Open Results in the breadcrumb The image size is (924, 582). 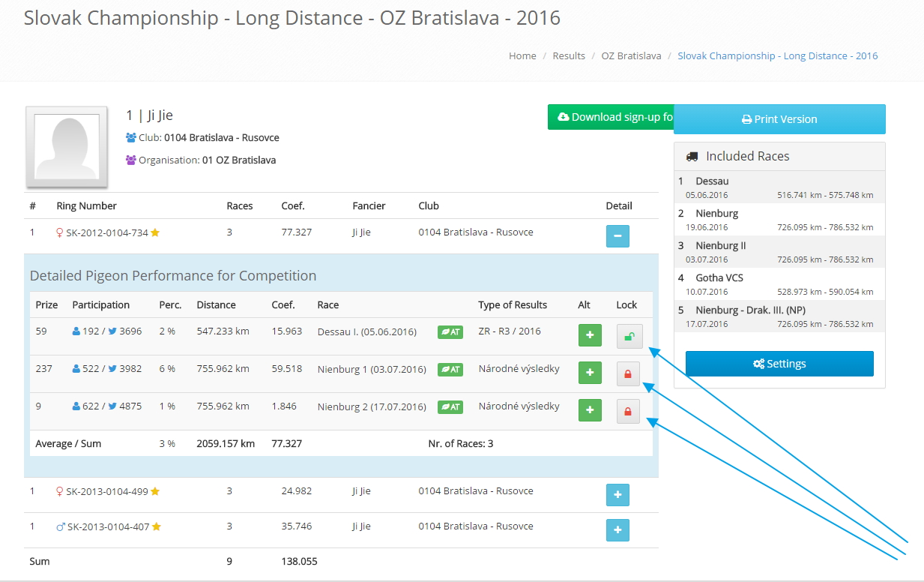pos(569,56)
